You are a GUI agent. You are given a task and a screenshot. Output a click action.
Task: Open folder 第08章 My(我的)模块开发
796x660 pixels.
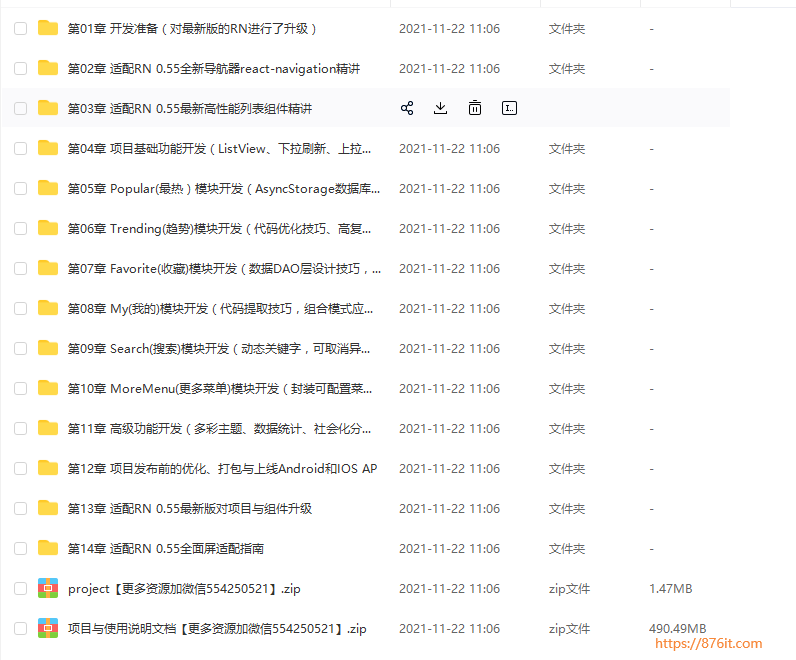coord(220,309)
